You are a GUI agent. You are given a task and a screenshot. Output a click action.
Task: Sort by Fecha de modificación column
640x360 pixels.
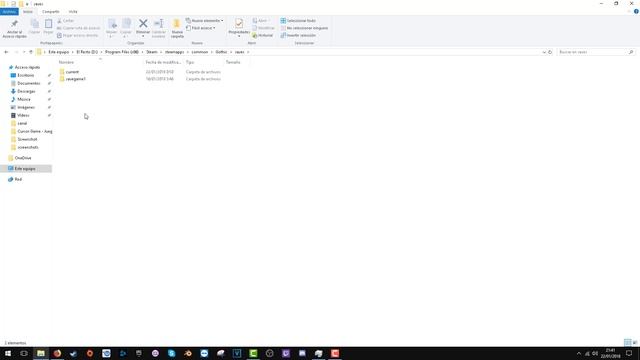[x=163, y=62]
